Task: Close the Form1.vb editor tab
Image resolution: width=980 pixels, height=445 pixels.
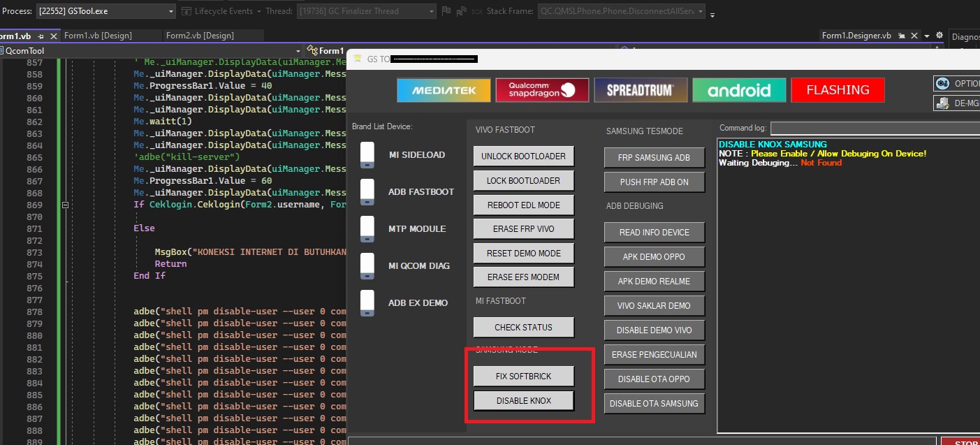Action: (x=53, y=36)
